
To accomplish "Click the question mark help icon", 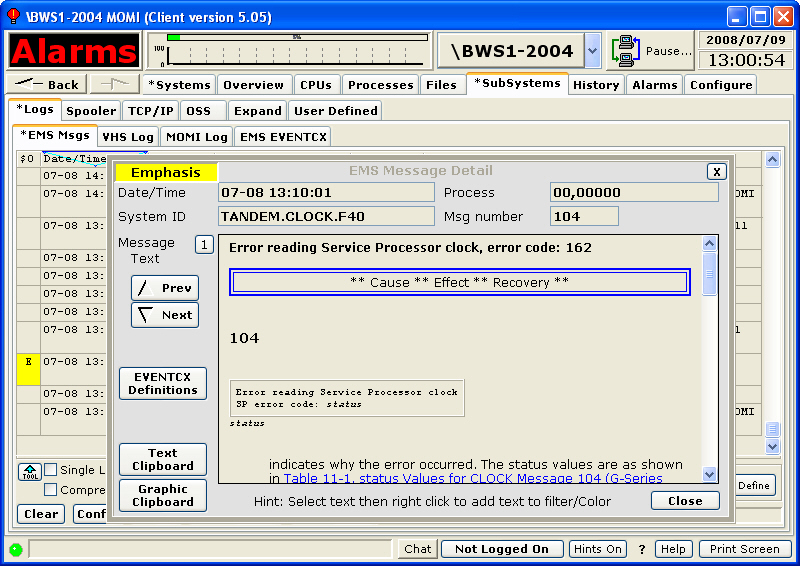I will [641, 549].
